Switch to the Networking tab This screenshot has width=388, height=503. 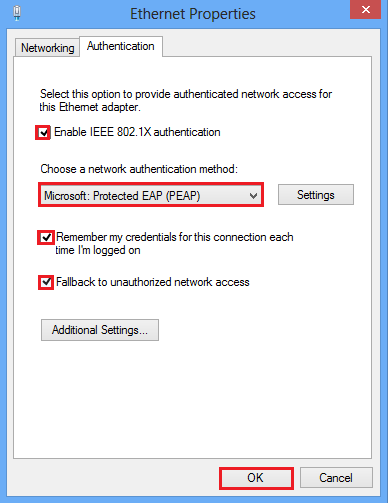pos(47,48)
